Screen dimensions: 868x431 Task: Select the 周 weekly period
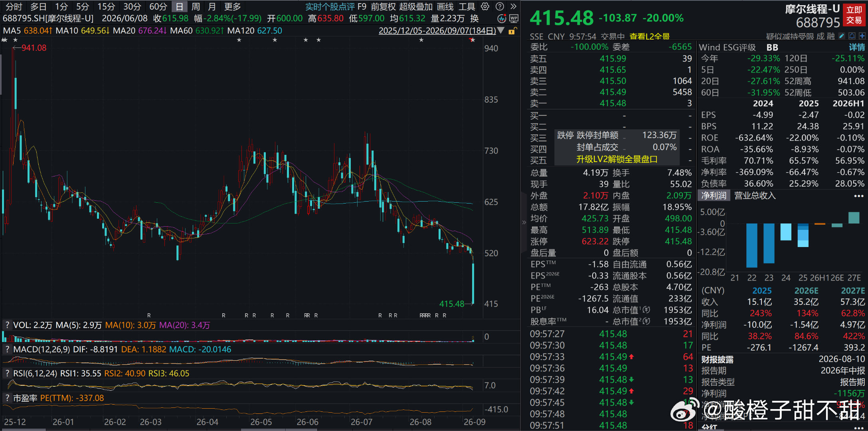point(196,6)
